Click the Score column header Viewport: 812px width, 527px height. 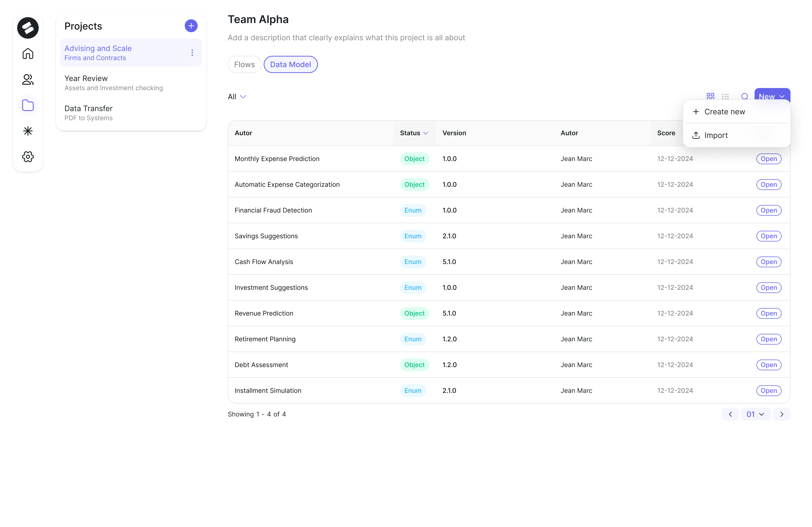click(x=666, y=133)
